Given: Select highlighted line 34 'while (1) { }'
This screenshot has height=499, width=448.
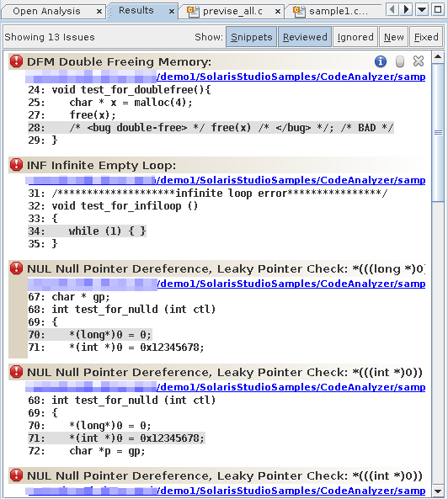Looking at the screenshot, I should (87, 231).
